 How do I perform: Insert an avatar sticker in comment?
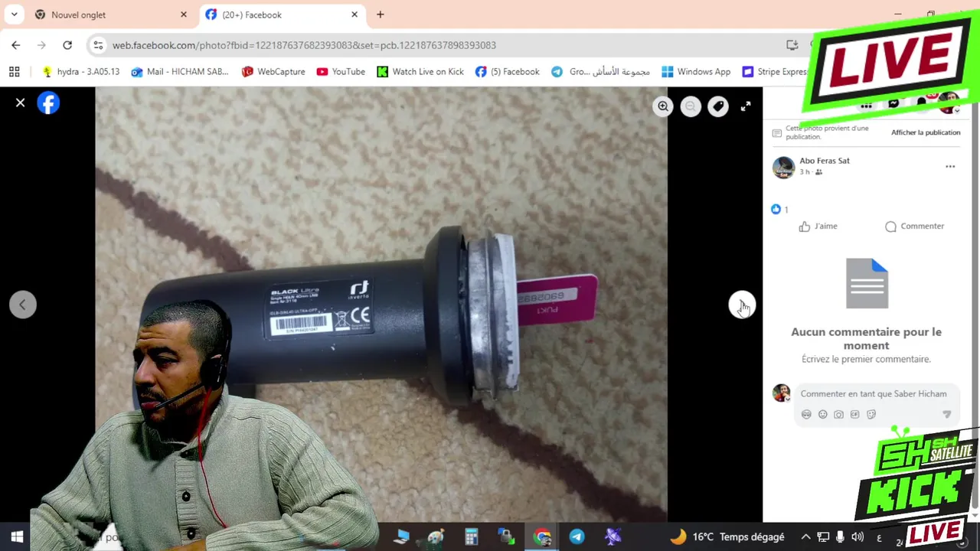pyautogui.click(x=806, y=414)
